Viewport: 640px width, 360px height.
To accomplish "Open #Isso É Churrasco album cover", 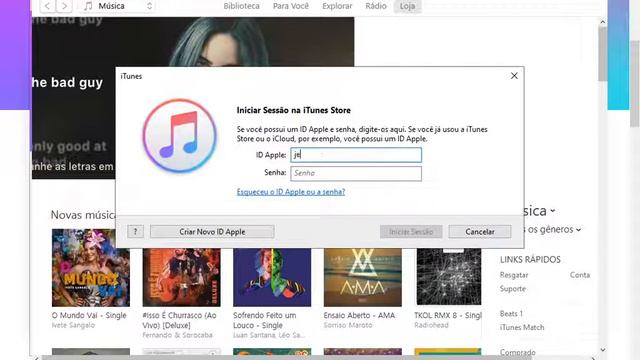I will [181, 277].
